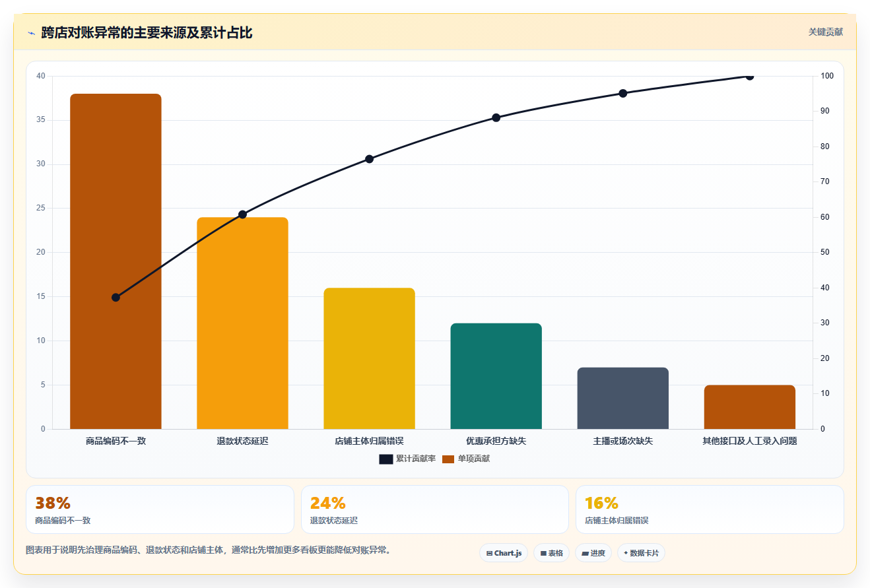Click the cumulative line point above 优惠承担方缺失

pos(496,117)
